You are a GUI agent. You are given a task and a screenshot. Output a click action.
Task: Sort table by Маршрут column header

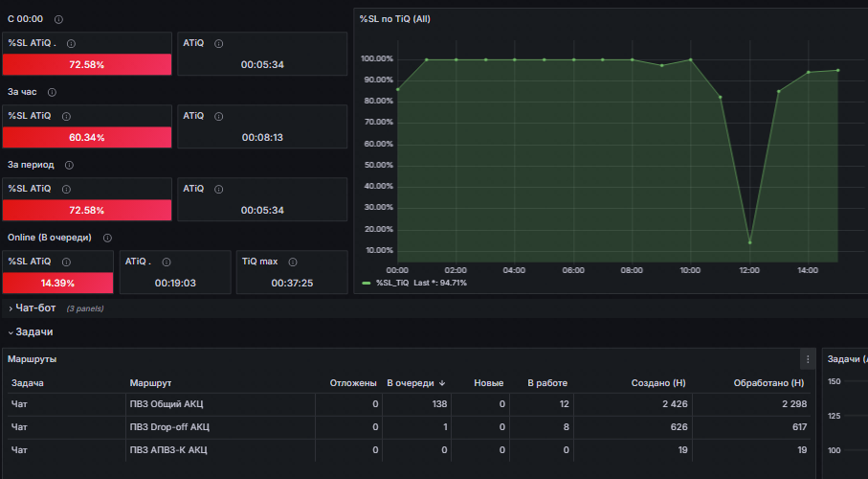pos(150,383)
